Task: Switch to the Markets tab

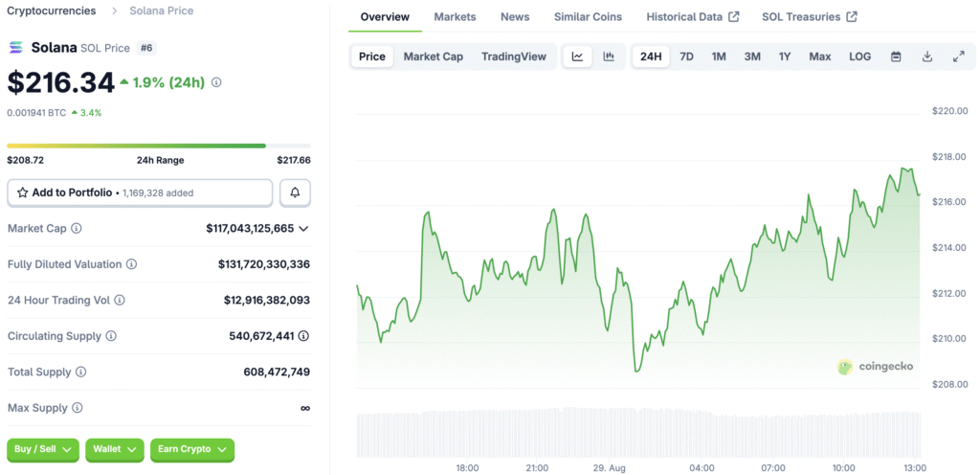Action: [455, 17]
